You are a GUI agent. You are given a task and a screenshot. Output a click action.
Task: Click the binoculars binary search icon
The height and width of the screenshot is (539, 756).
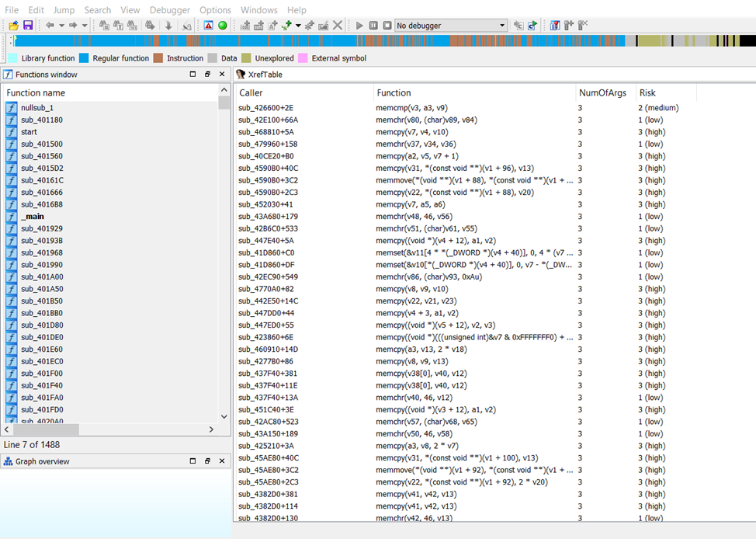point(132,25)
